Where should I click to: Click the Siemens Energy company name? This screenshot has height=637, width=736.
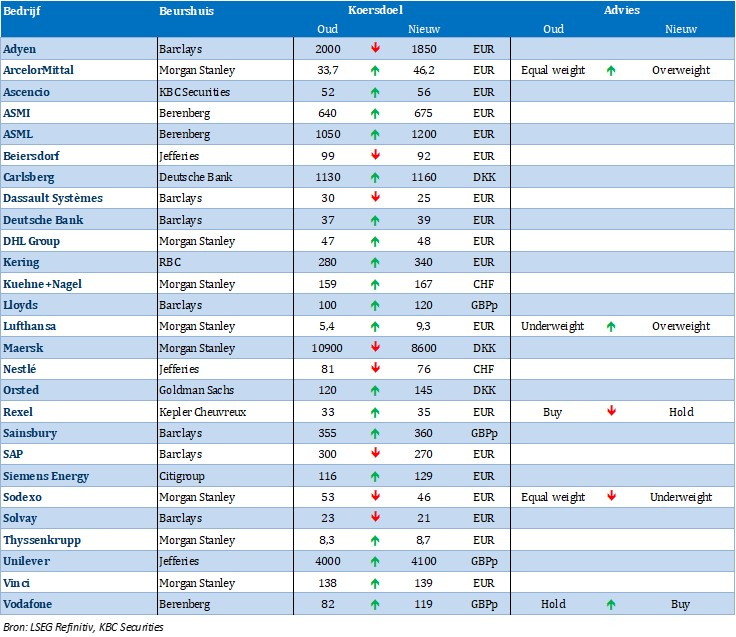(x=45, y=475)
